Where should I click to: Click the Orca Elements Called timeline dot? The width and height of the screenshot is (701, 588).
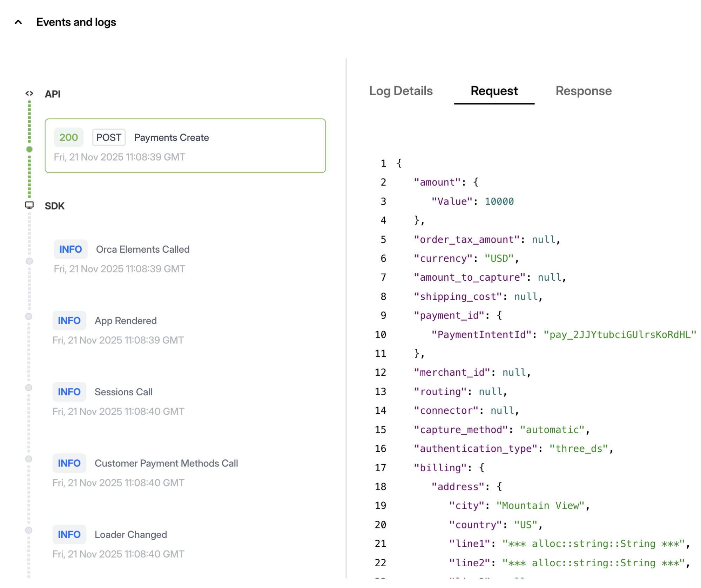(x=29, y=261)
